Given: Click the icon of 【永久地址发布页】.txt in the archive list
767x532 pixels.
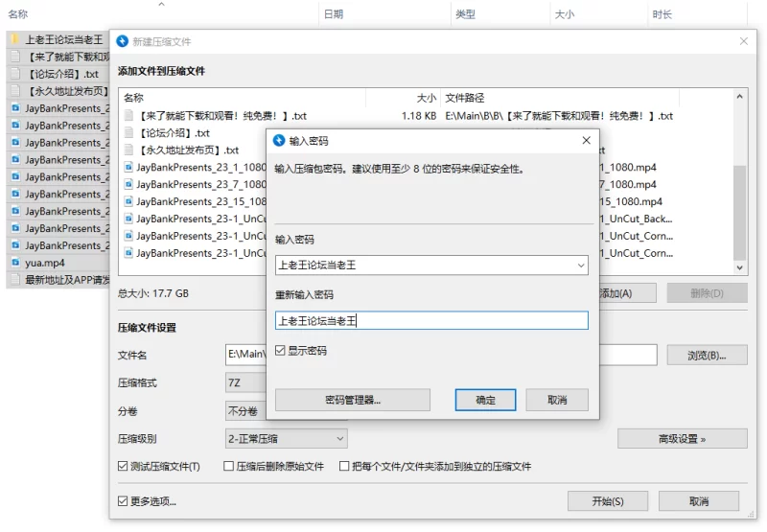Looking at the screenshot, I should [128, 150].
